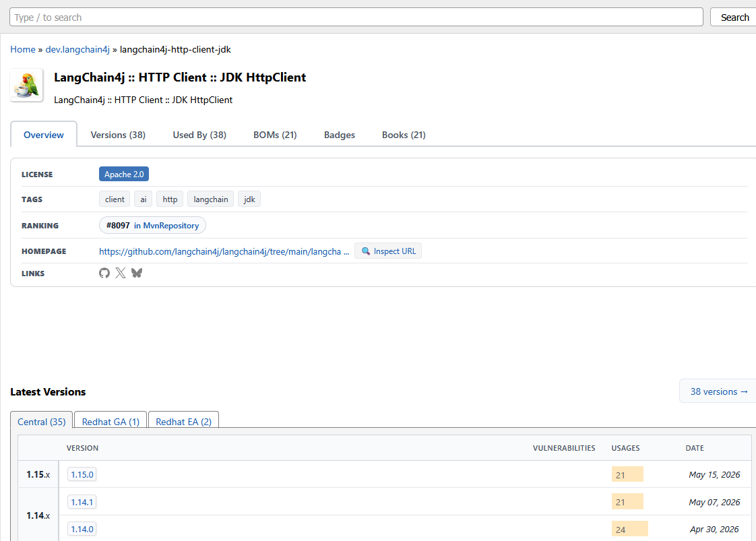756x541 pixels.
Task: Click the langchain tag
Action: pos(211,199)
